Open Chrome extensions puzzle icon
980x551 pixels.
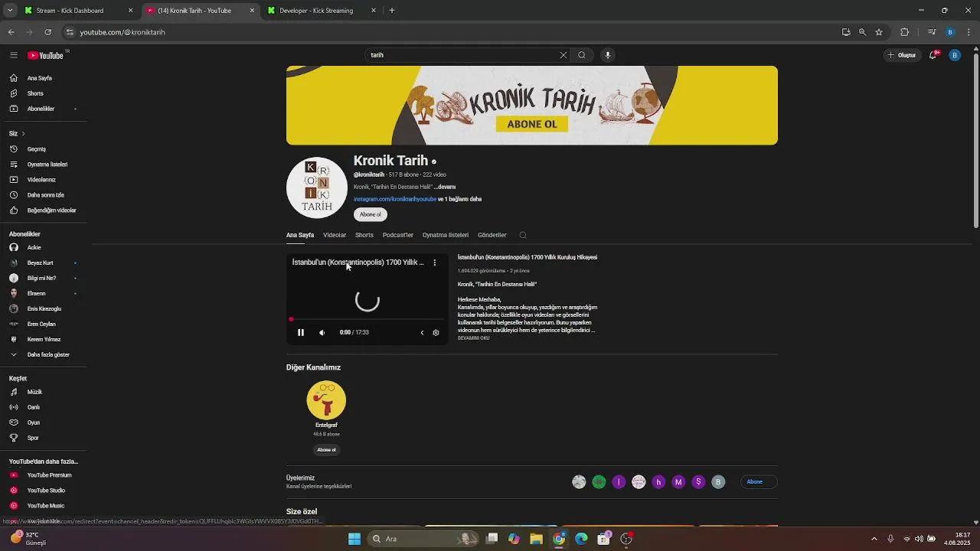tap(905, 32)
